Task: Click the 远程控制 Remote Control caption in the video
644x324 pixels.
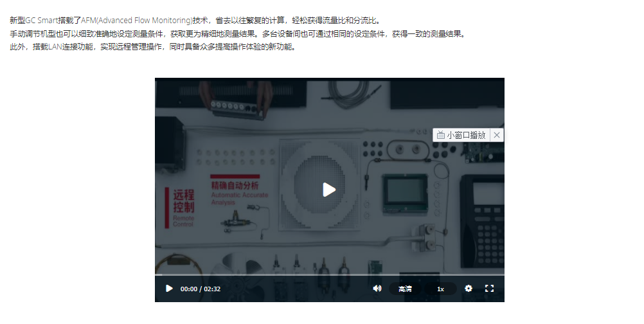Action: coord(180,208)
